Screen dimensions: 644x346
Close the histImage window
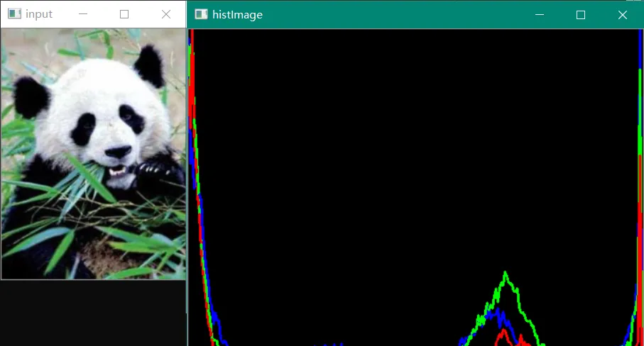[623, 15]
